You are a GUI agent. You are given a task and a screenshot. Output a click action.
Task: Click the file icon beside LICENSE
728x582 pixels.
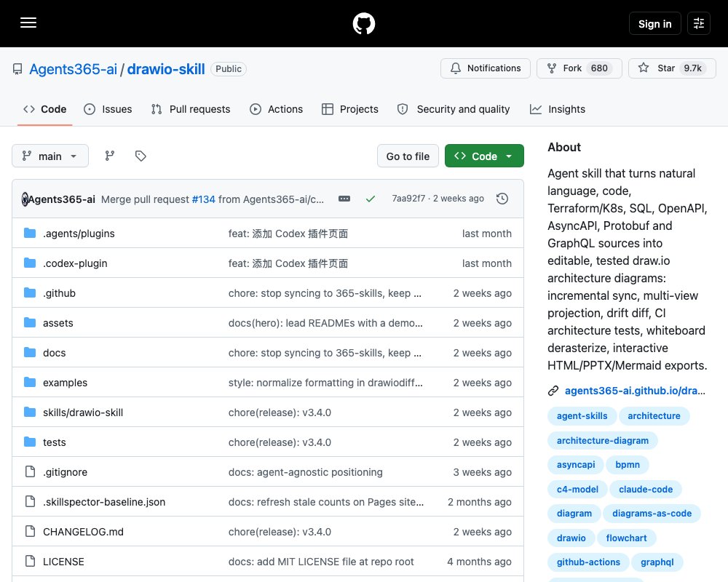coord(30,561)
